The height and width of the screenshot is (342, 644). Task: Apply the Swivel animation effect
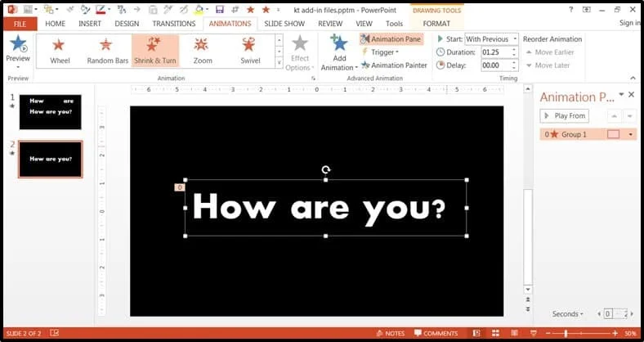(250, 51)
